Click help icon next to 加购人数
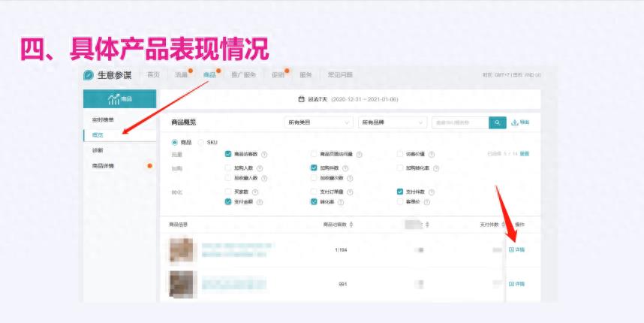 tap(260, 168)
